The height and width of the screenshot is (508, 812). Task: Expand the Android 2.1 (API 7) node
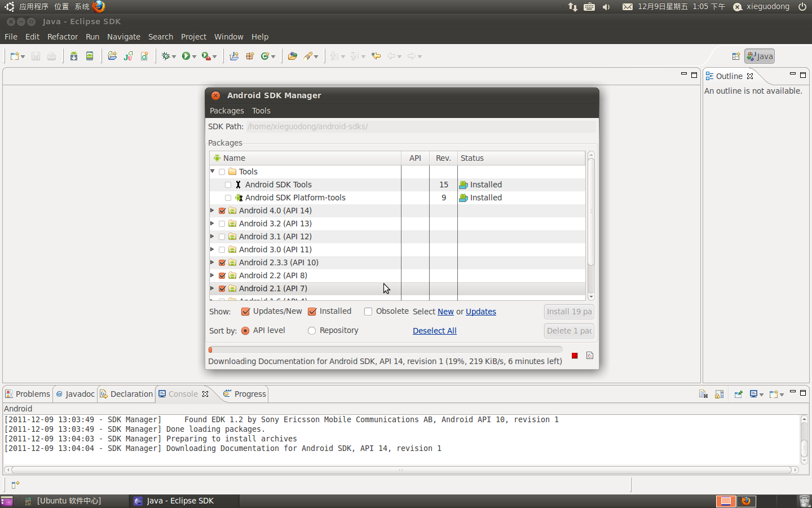click(213, 288)
